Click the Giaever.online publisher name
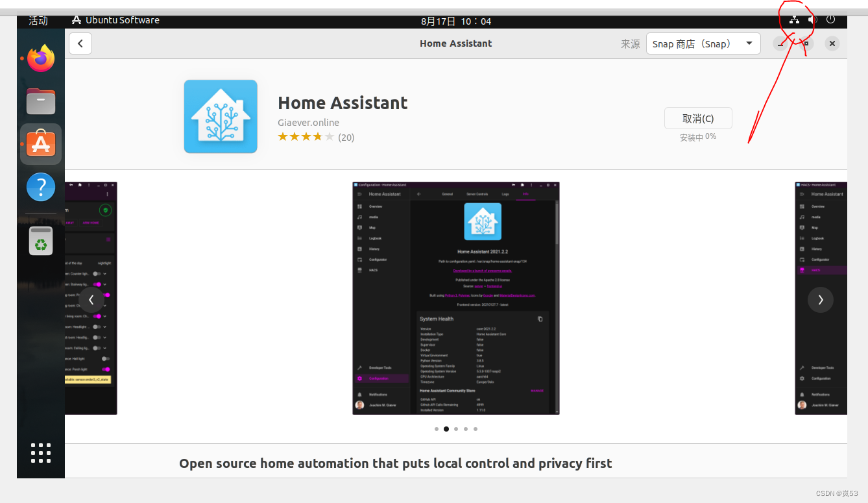Screen dimensions: 868x503 (x=309, y=123)
